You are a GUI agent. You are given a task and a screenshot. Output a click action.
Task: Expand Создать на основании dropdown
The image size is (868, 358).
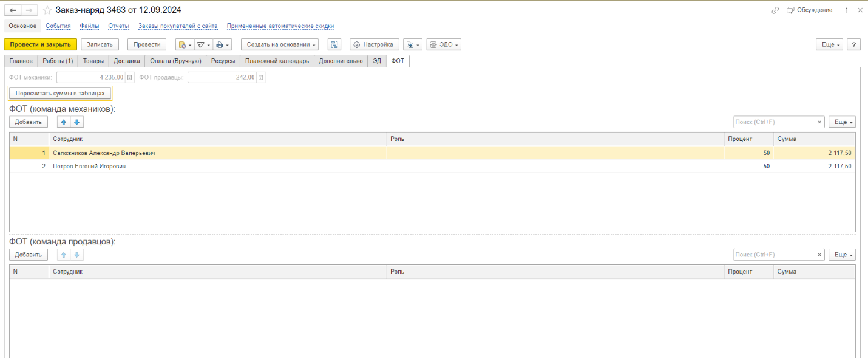pyautogui.click(x=282, y=44)
